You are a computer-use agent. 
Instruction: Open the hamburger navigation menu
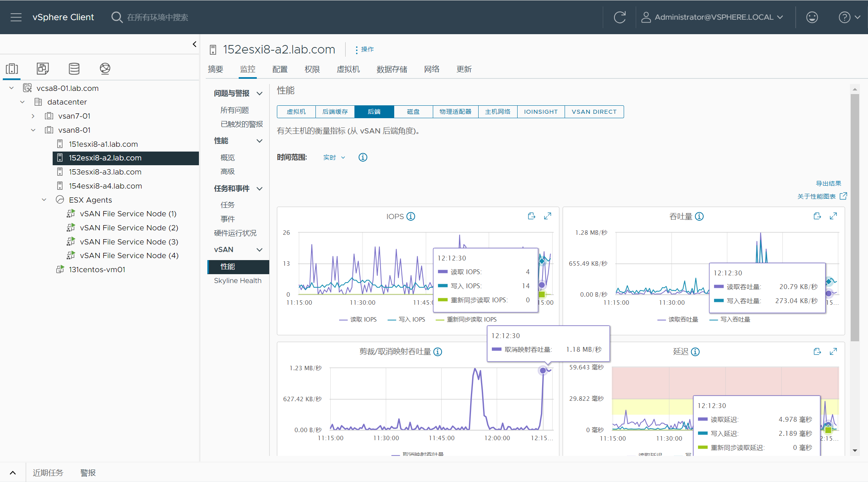[16, 17]
